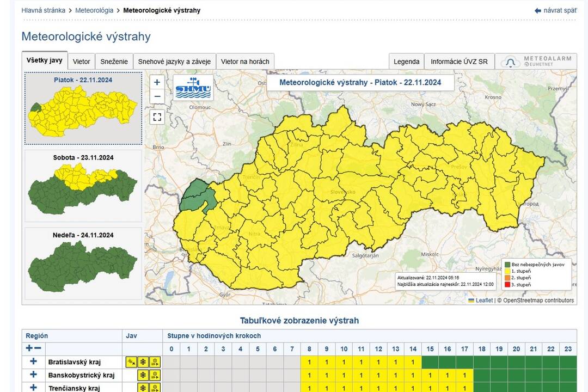
Task: Click wind warning icon for Bratislavský kraj
Action: coord(131,362)
